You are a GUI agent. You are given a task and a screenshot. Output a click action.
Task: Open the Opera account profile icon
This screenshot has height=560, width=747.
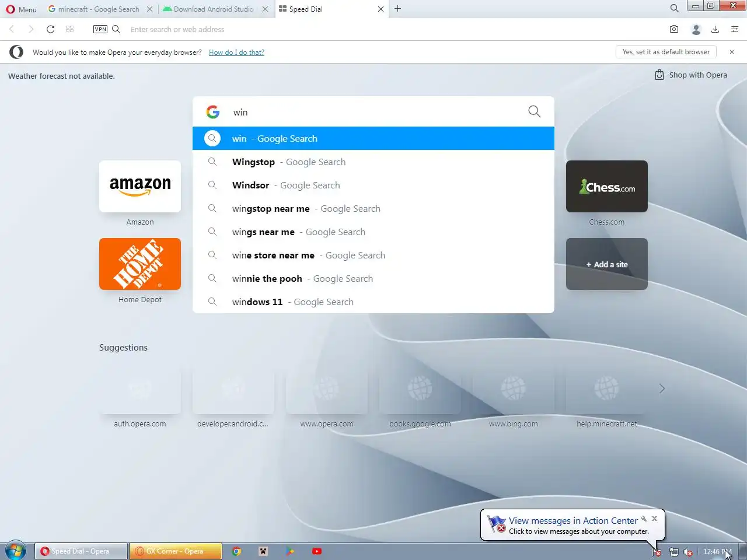point(696,29)
